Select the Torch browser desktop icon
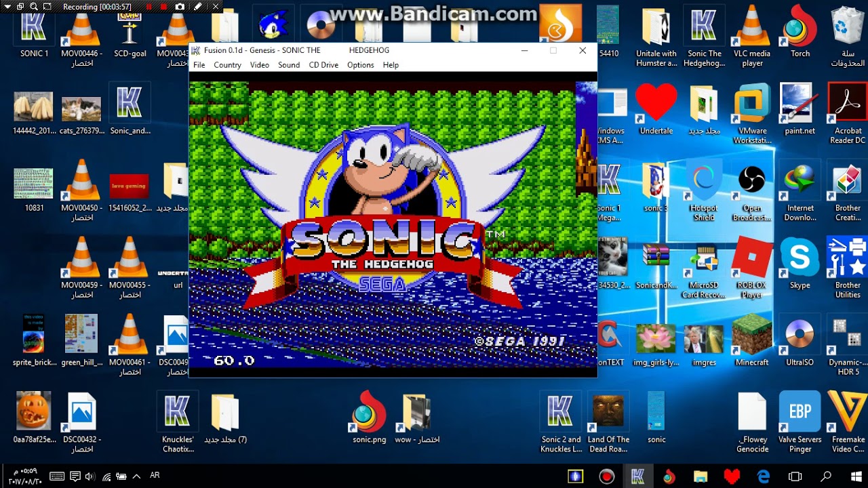Image resolution: width=868 pixels, height=488 pixels. [x=800, y=33]
